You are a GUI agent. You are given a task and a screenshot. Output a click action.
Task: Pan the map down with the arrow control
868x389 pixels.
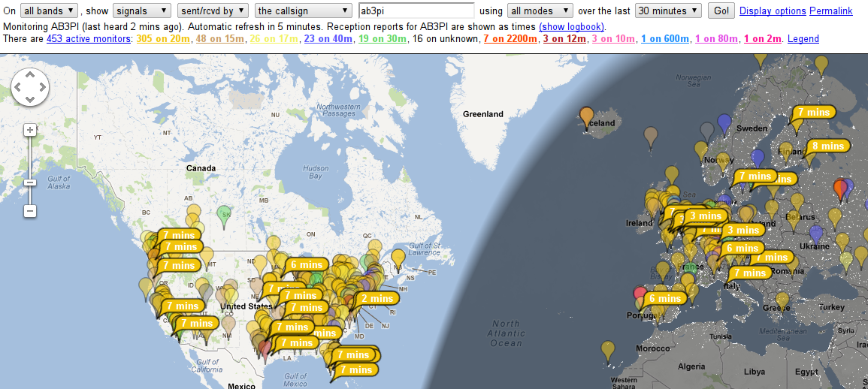[30, 99]
